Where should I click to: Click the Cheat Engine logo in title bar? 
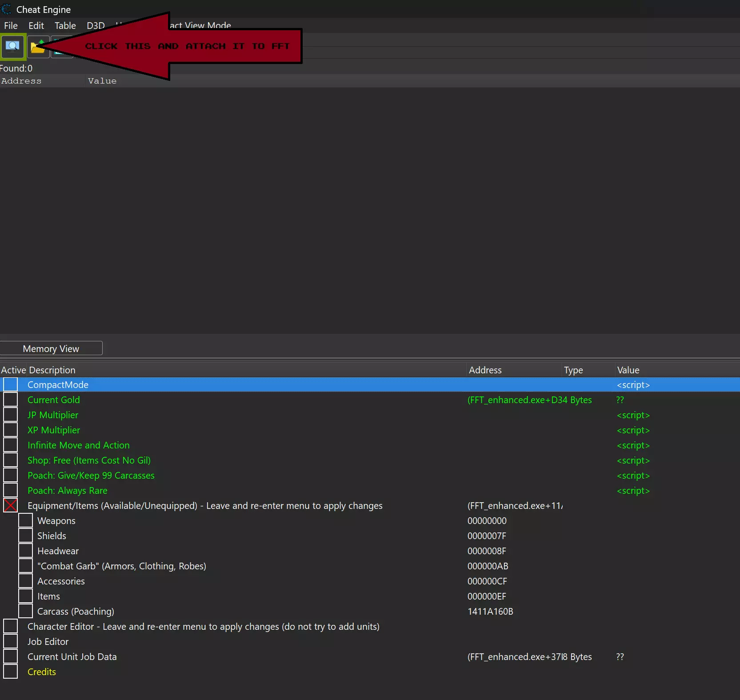tap(6, 9)
